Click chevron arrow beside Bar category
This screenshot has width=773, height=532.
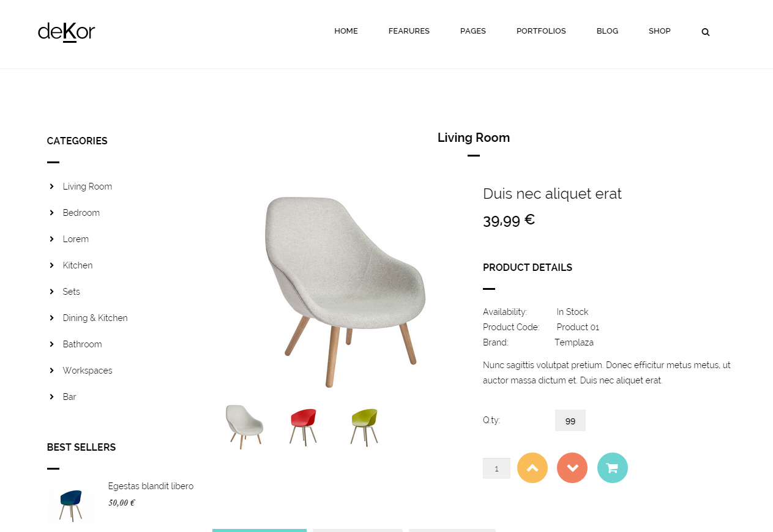pos(51,397)
